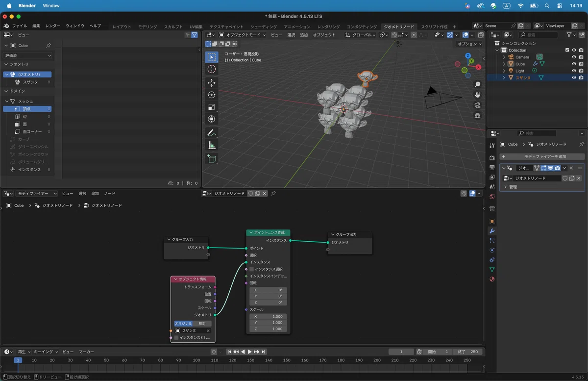This screenshot has width=588, height=381.
Task: Open the オブジェクトモード mode dropdown
Action: (x=243, y=35)
